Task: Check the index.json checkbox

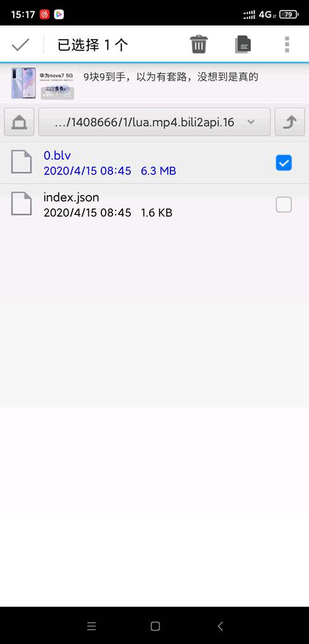Action: [284, 205]
